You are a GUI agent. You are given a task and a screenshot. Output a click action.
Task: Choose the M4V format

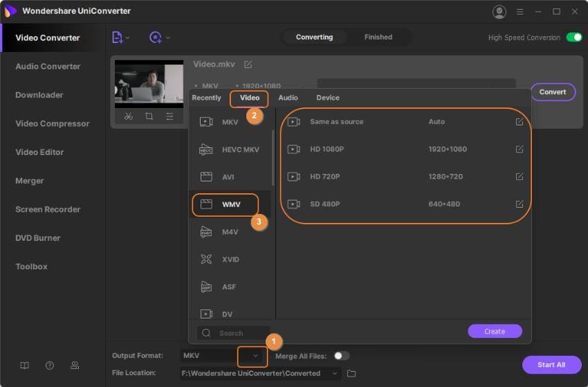230,232
